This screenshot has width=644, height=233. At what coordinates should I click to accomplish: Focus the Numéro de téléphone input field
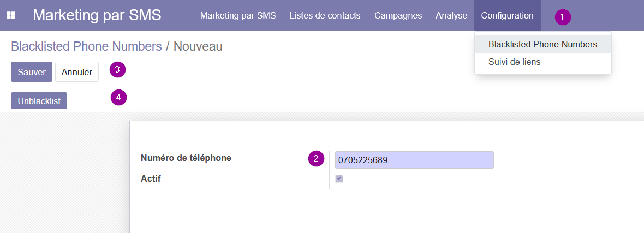click(x=414, y=160)
